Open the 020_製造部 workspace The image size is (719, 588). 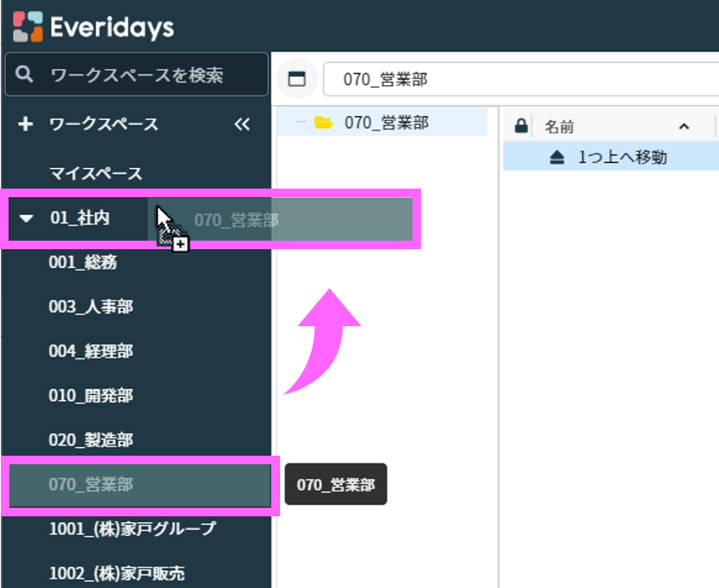click(91, 440)
